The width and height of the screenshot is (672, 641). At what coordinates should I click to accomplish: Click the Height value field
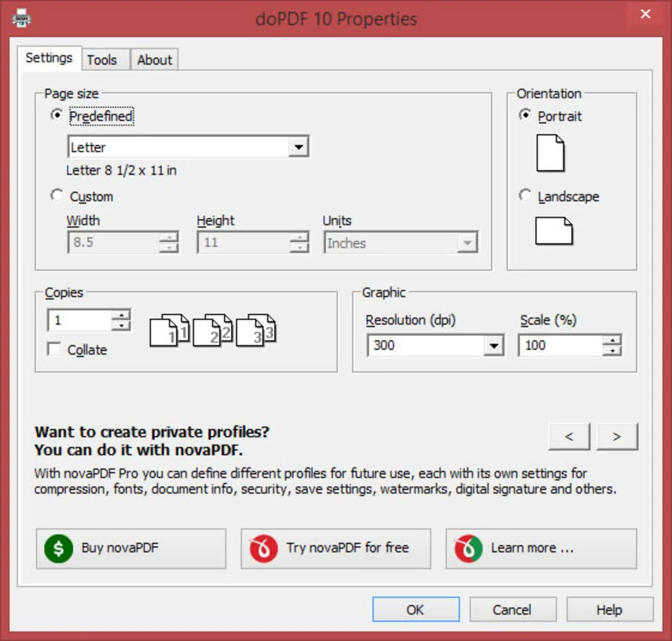244,242
